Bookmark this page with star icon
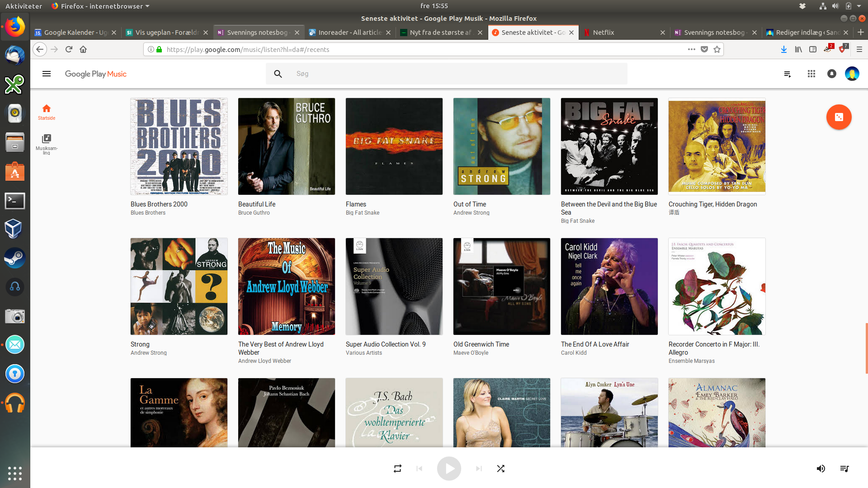Screen dimensions: 868x488 [x=717, y=49]
